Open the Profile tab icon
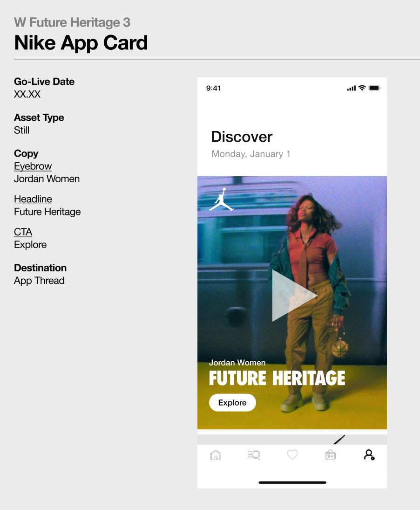Image resolution: width=420 pixels, height=510 pixels. [369, 455]
